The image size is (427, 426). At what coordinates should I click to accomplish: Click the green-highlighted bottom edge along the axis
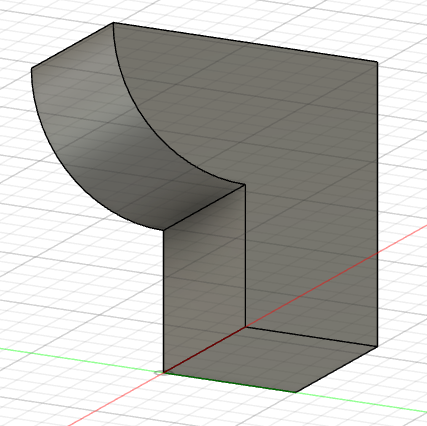click(x=229, y=382)
